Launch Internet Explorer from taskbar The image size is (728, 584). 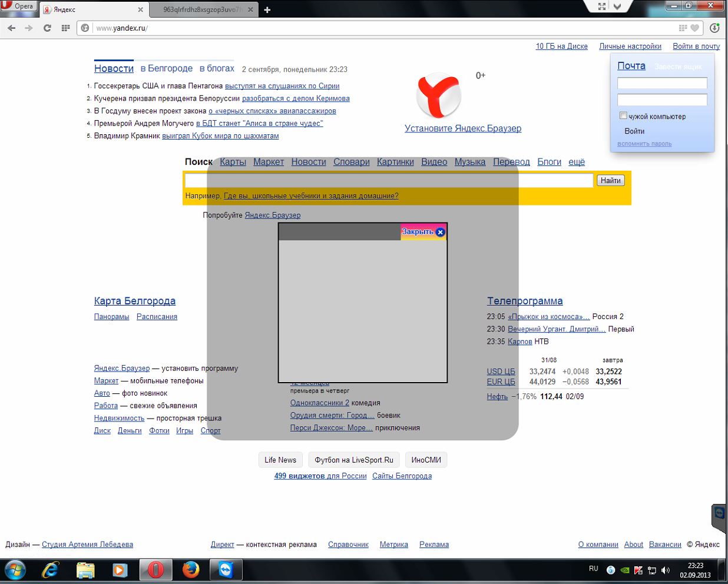click(51, 570)
